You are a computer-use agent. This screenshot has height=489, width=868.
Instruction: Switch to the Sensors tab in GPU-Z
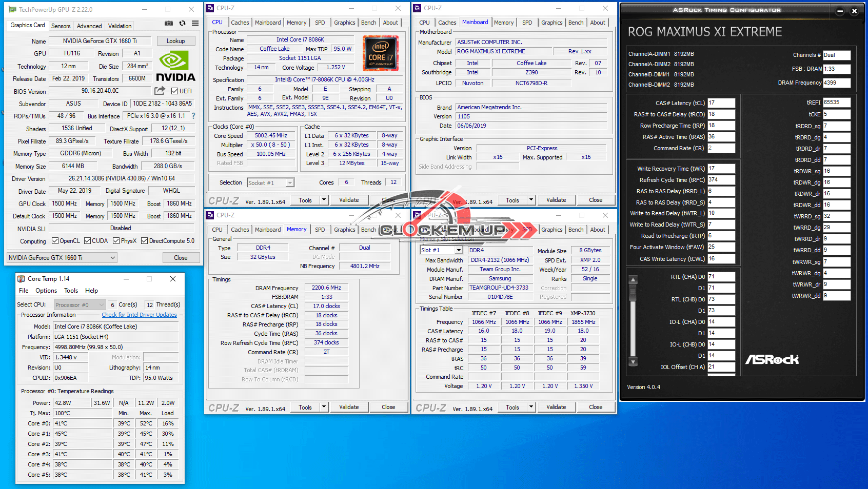[x=61, y=26]
